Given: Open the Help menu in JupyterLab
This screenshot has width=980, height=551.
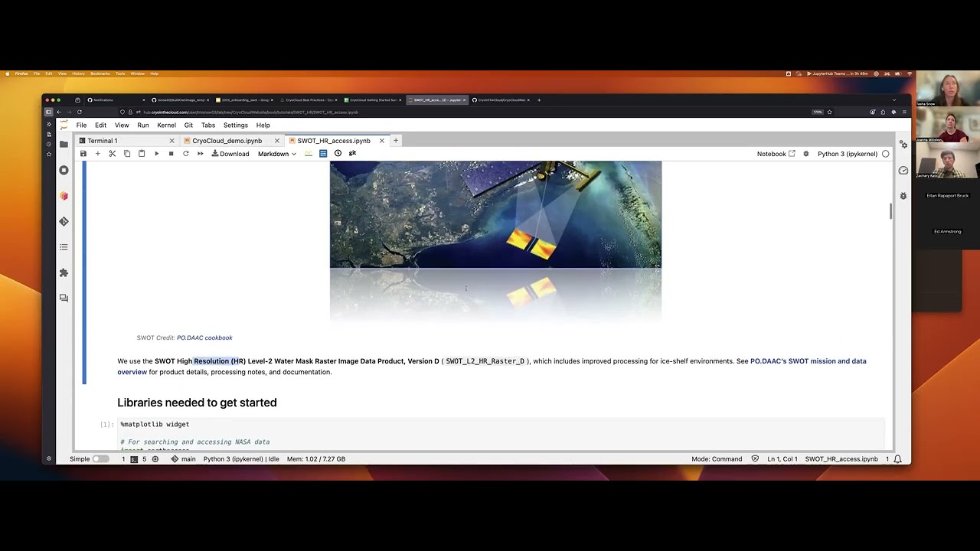Looking at the screenshot, I should 263,125.
